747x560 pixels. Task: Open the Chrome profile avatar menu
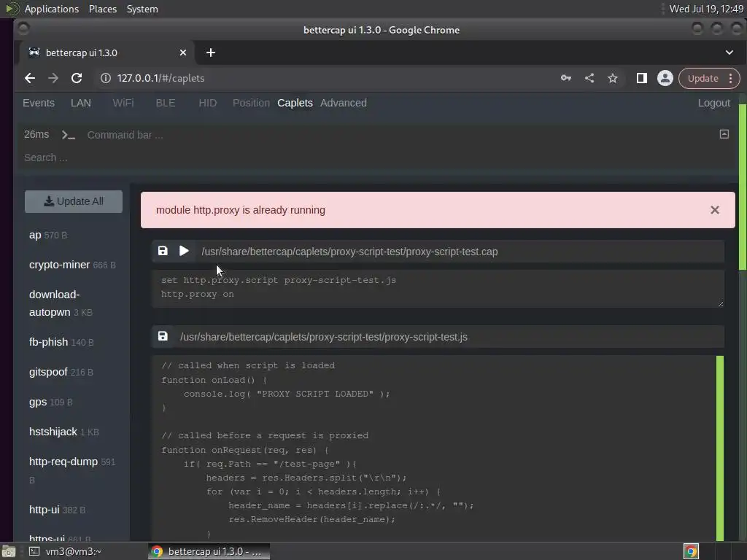[665, 78]
